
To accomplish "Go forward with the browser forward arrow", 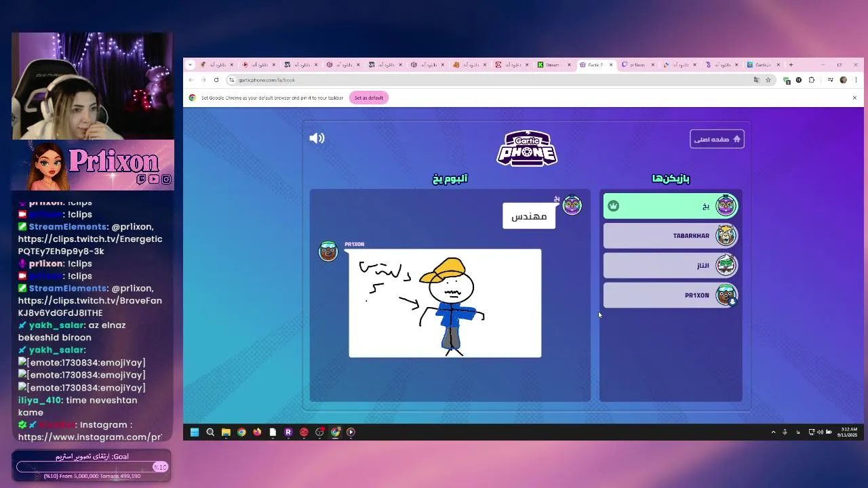I will [203, 80].
